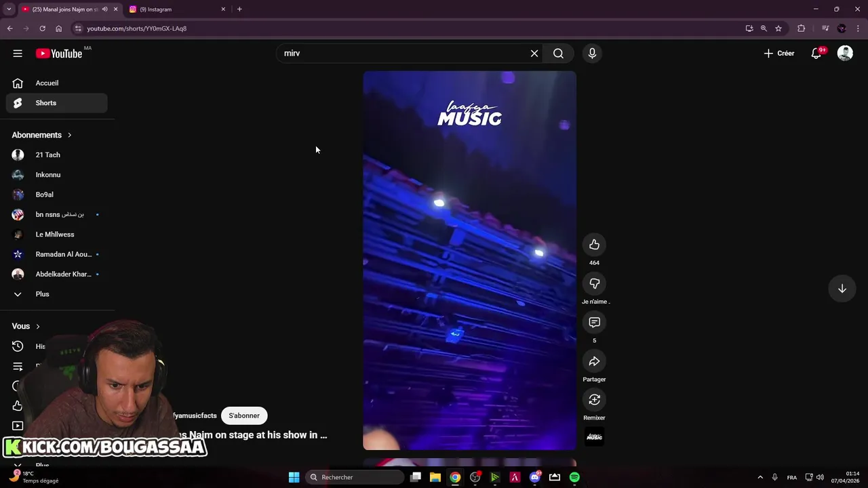Install YouTube as an app icon
The image size is (868, 488).
pos(749,28)
